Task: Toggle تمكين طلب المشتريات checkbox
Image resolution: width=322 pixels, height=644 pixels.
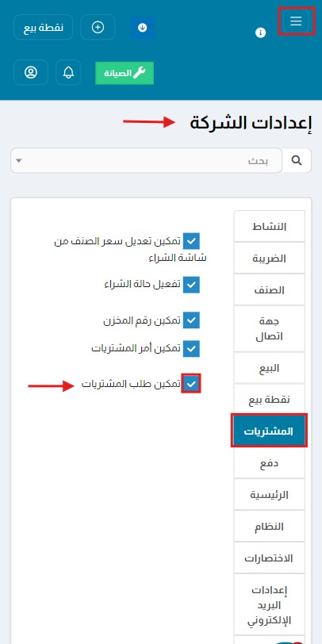Action: click(191, 384)
